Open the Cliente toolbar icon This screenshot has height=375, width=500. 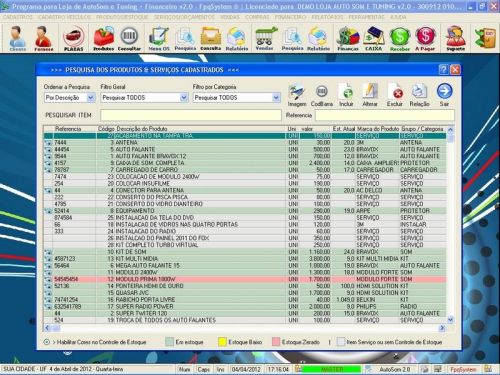[x=18, y=38]
